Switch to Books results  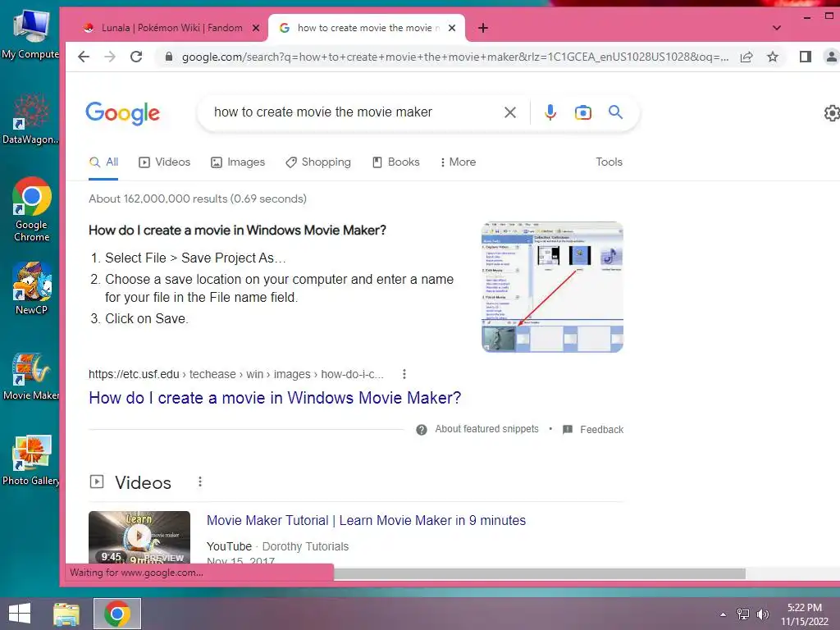[396, 162]
